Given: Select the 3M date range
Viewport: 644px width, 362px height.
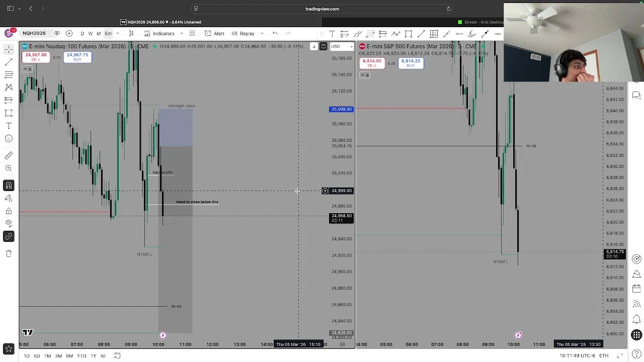Looking at the screenshot, I should coord(58,356).
